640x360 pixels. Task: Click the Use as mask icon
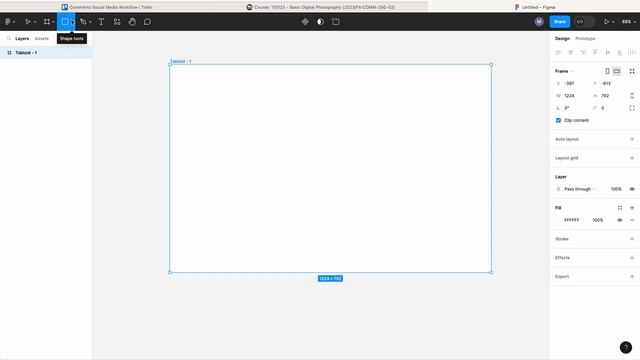320,22
